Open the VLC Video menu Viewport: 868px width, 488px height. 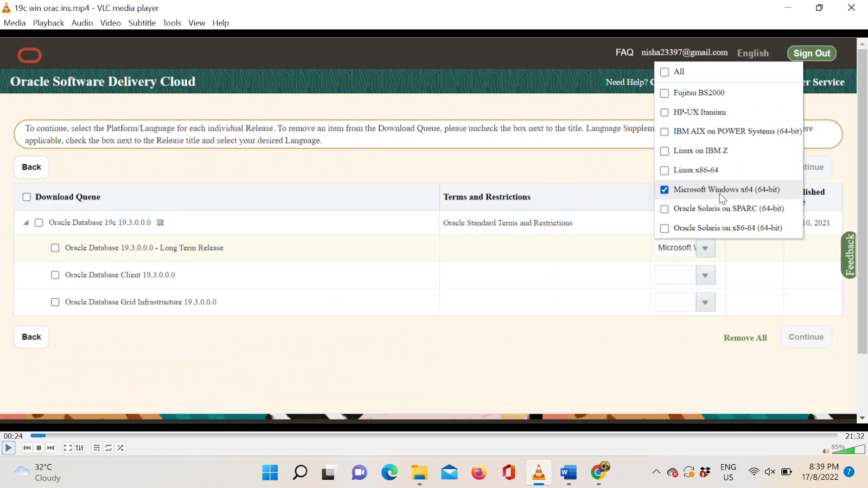click(110, 23)
